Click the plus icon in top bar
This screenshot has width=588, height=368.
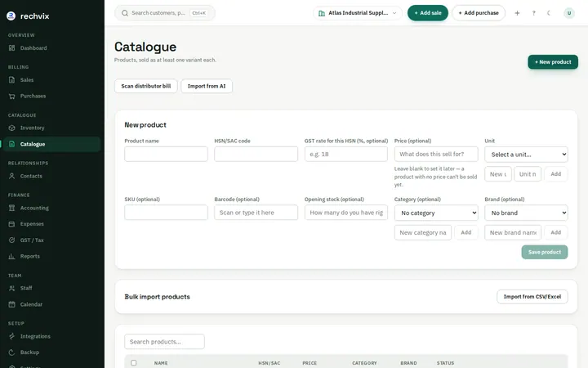click(517, 13)
